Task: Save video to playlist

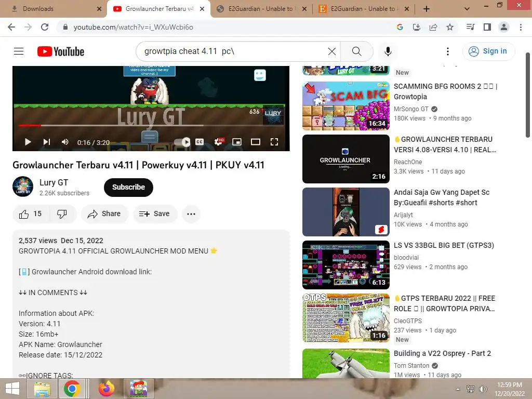Action: coord(155,214)
